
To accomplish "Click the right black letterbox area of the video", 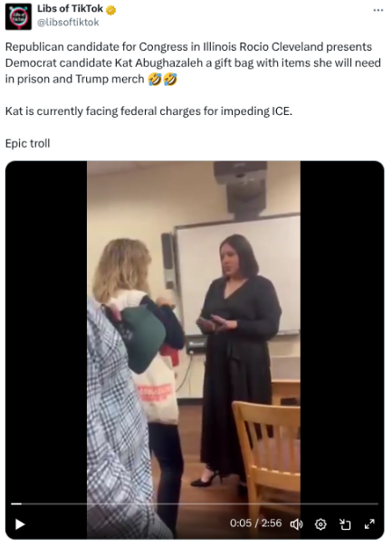I will pyautogui.click(x=342, y=330).
